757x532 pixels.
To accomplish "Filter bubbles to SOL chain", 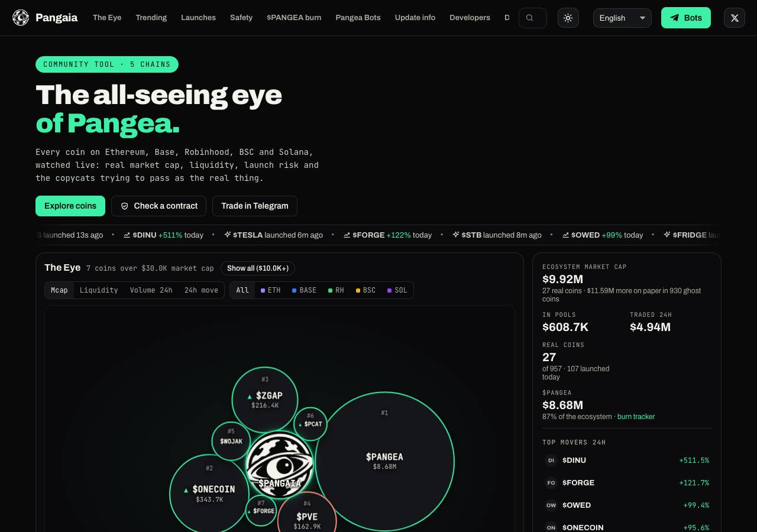I will [x=397, y=290].
